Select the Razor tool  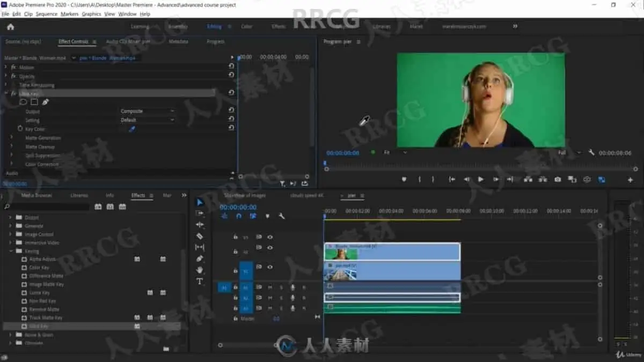tap(200, 236)
